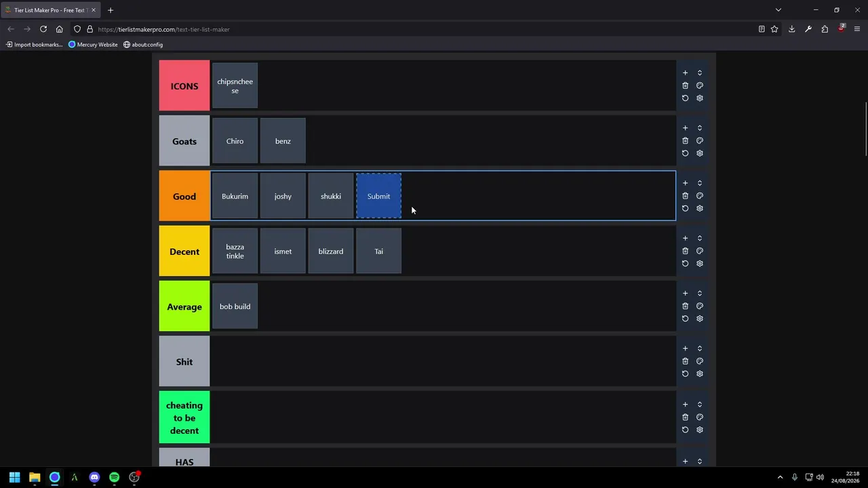
Task: Move the HAS tier using up-down arrows
Action: (700, 462)
